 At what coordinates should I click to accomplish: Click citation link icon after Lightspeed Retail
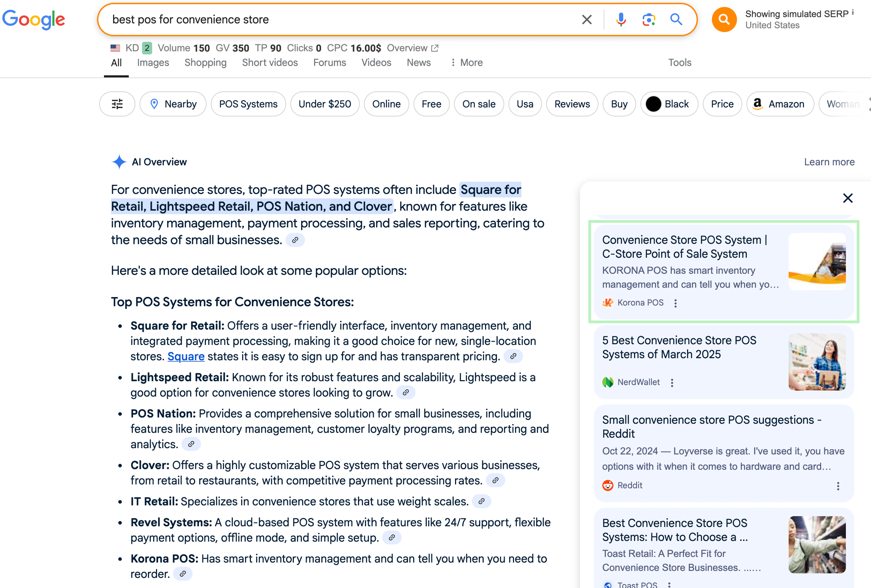[x=405, y=392]
